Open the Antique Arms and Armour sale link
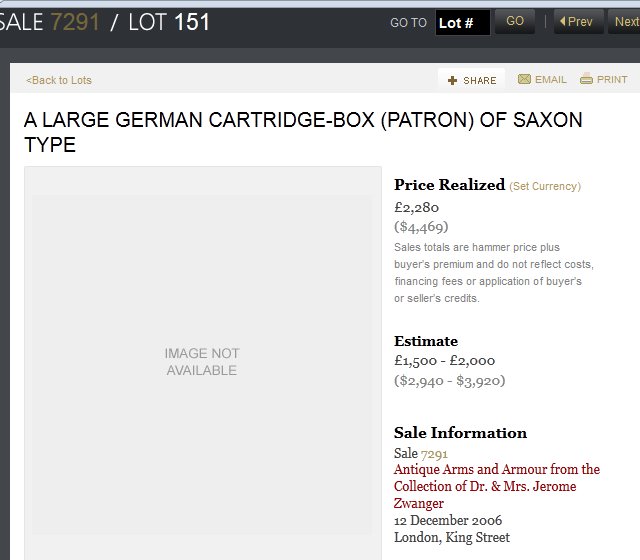This screenshot has width=640, height=560. (497, 486)
